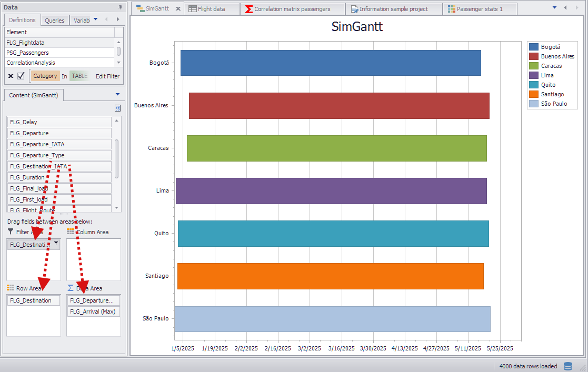This screenshot has height=372, width=588.
Task: Select PSG_Passengers in the element list
Action: click(x=27, y=53)
